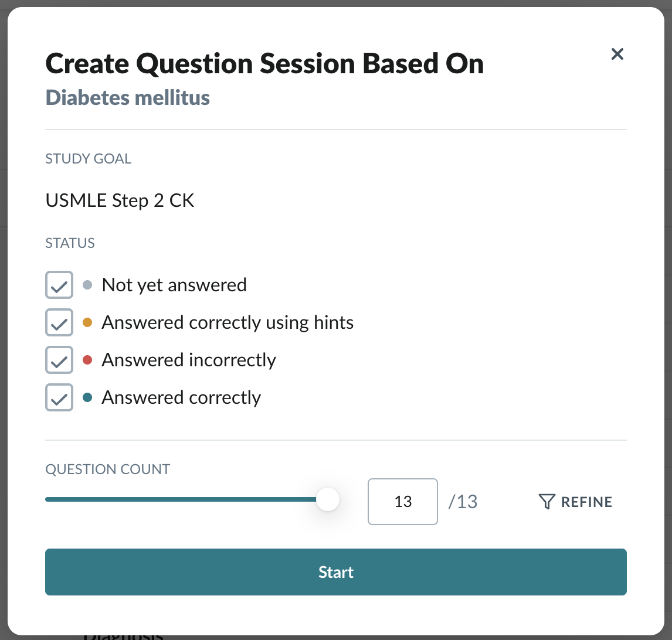Image resolution: width=672 pixels, height=640 pixels.
Task: Toggle Answered correctly using hints checkbox
Action: tap(59, 322)
